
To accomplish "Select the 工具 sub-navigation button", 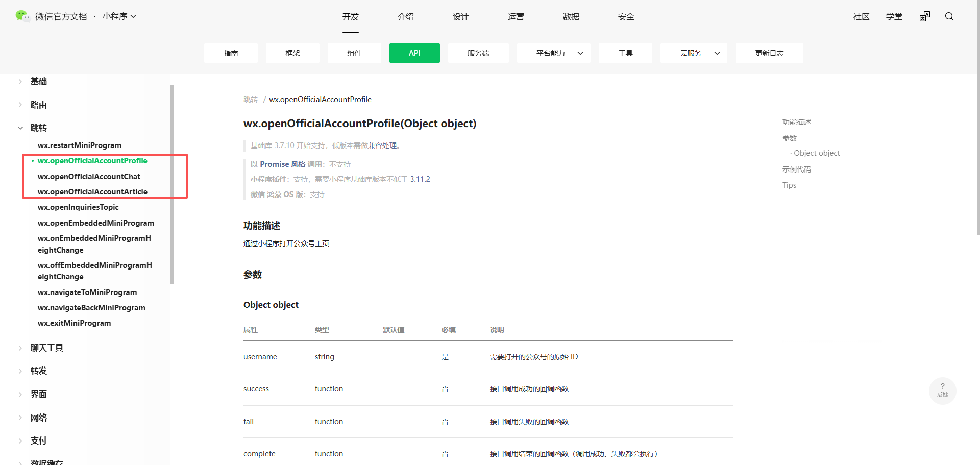I will click(x=625, y=53).
